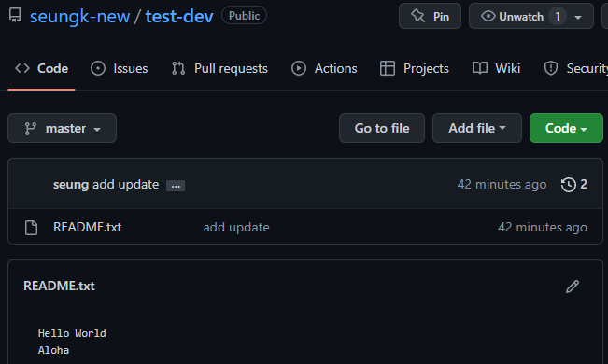Open the Pull requests tab
The width and height of the screenshot is (608, 364).
[x=219, y=69]
